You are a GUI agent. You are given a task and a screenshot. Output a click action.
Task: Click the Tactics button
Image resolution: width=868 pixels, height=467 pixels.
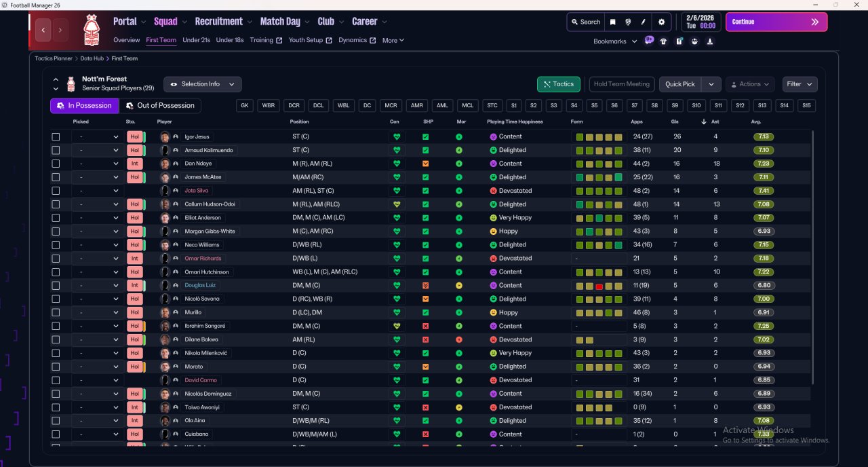[x=558, y=84]
